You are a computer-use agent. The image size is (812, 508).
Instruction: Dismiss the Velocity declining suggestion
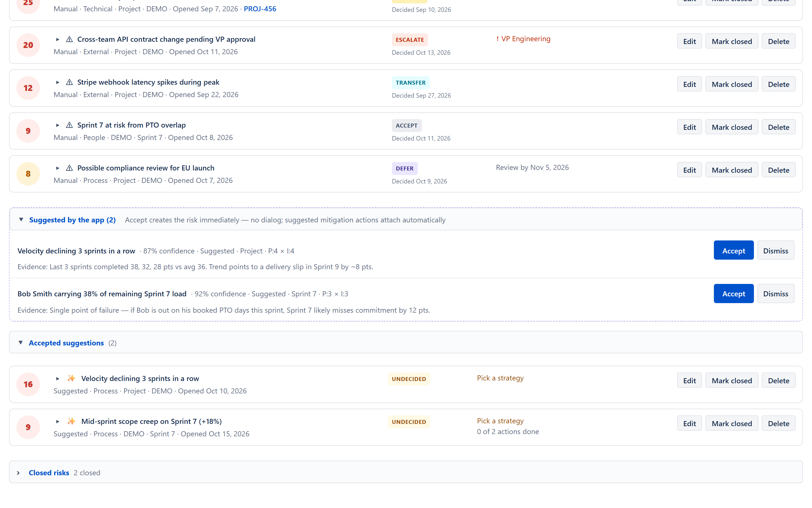click(x=775, y=250)
